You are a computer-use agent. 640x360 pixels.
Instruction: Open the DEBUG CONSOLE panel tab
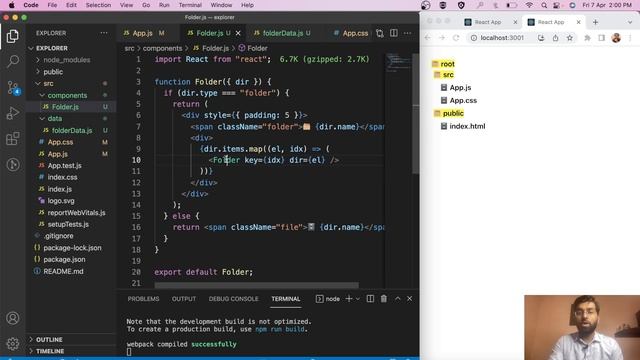click(x=233, y=299)
